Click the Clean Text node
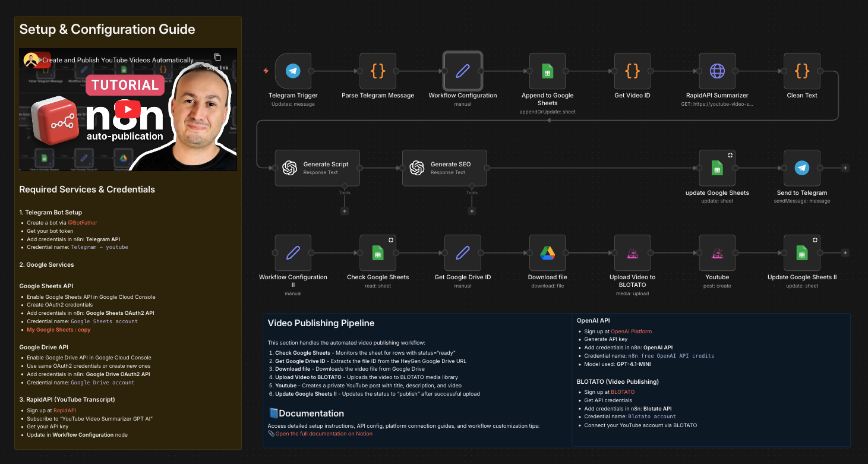Image resolution: width=868 pixels, height=464 pixels. click(x=802, y=71)
